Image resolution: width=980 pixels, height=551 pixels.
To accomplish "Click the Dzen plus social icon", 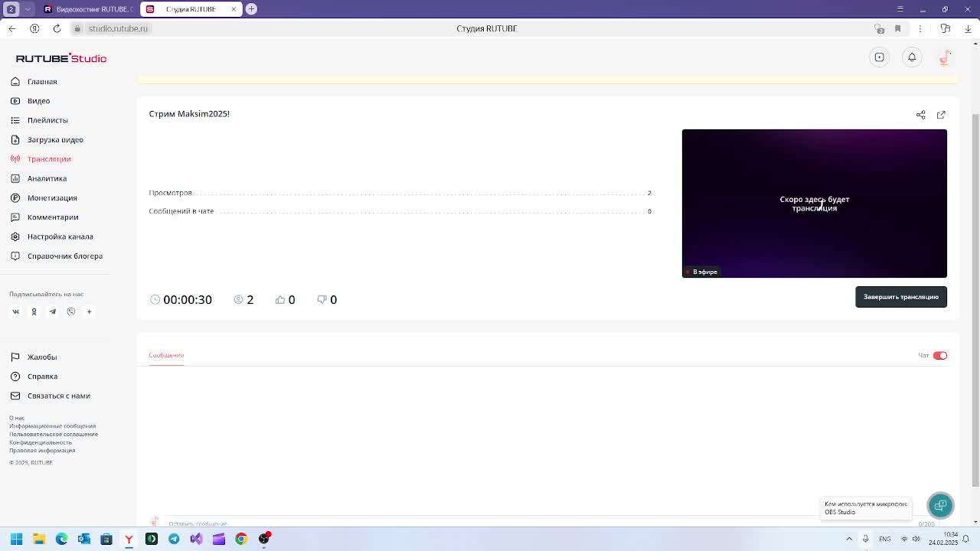I will [90, 311].
